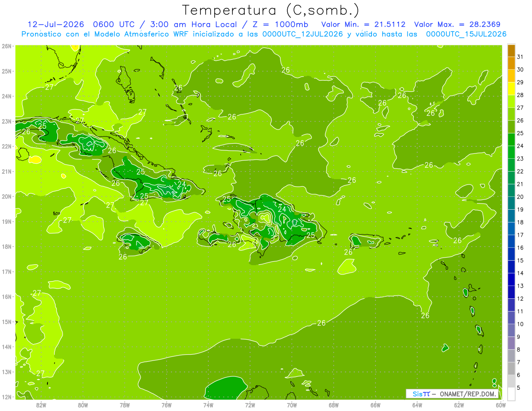
Task: Click the "0600 UTC" time text
Action: pyautogui.click(x=114, y=24)
